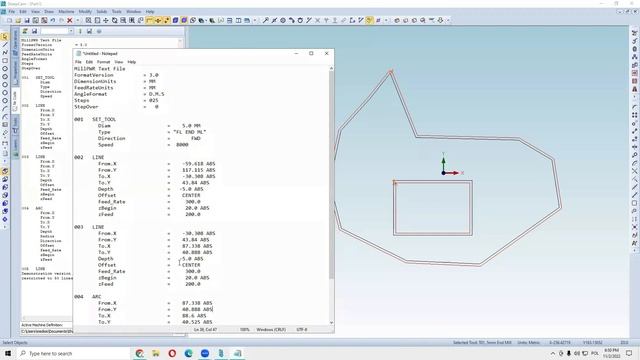Screen dimensions: 640x360
Task: Click the red X Delete icon
Action: 70,20
